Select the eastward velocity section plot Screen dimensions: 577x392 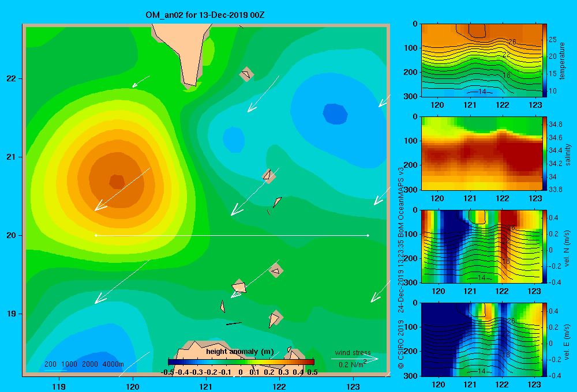point(481,340)
